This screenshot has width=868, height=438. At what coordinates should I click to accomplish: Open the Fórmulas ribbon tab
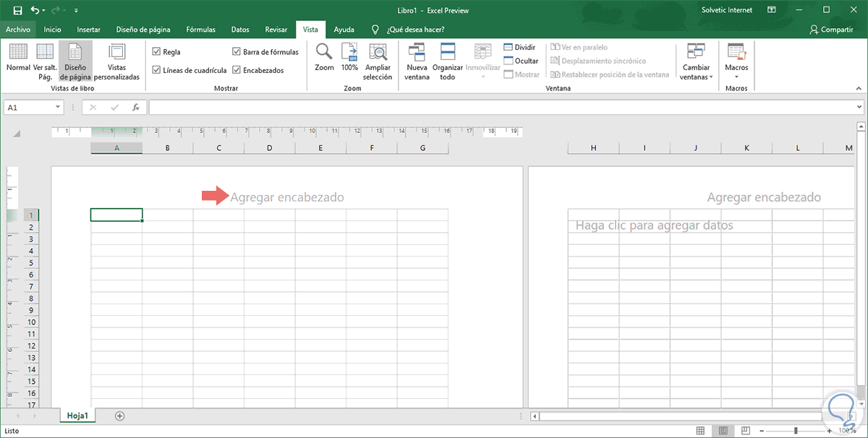pyautogui.click(x=200, y=30)
